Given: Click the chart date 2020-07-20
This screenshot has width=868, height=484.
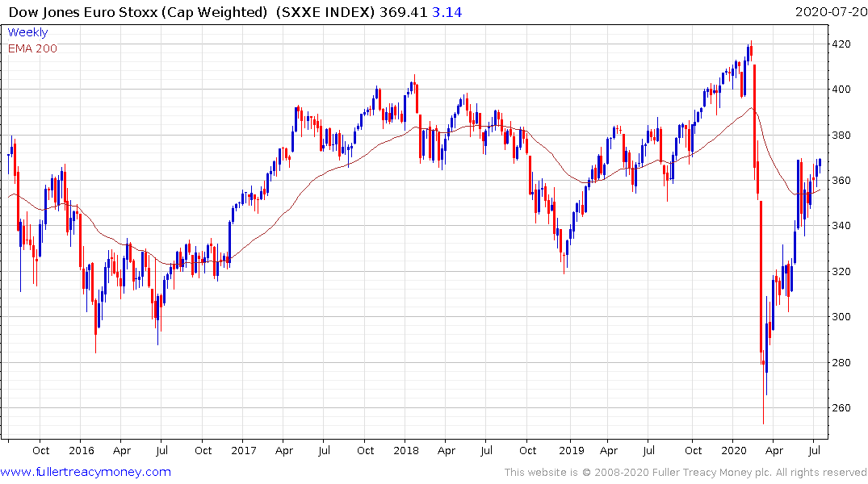Looking at the screenshot, I should 831,12.
